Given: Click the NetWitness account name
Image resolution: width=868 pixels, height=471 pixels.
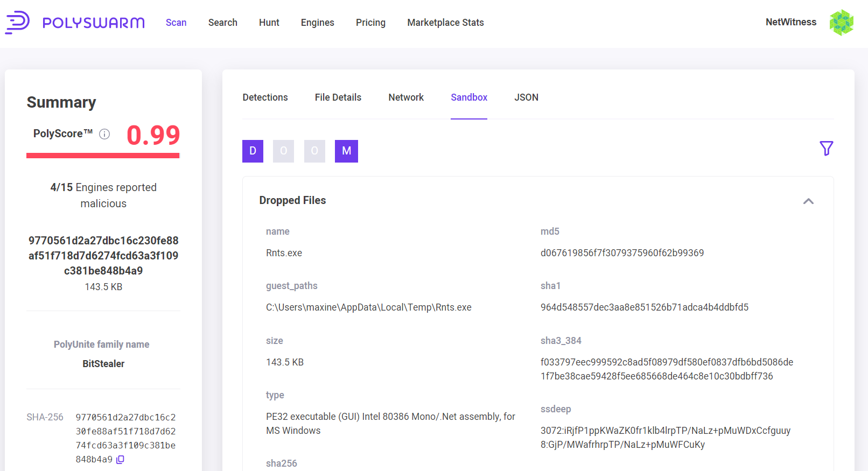Looking at the screenshot, I should coord(790,22).
